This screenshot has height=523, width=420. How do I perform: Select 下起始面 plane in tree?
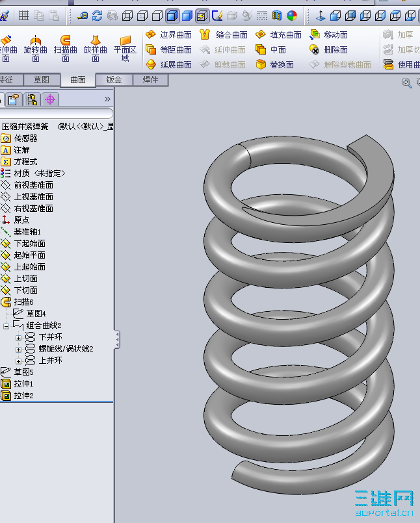click(x=23, y=244)
